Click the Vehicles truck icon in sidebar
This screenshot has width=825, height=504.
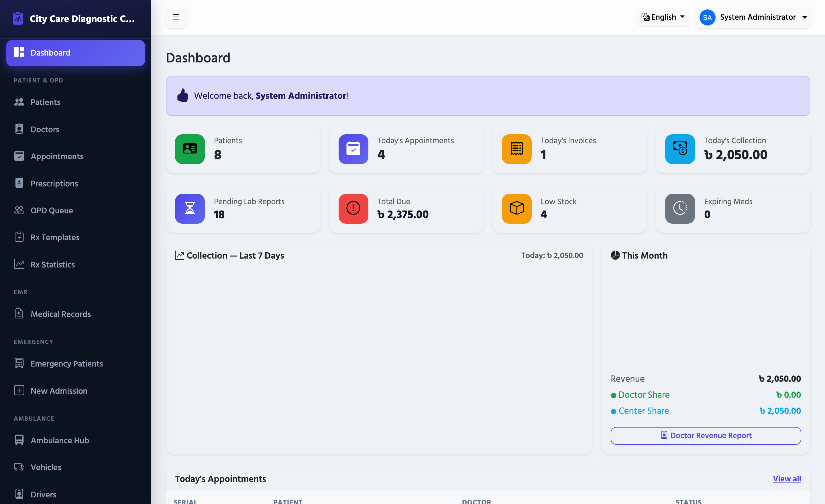(19, 467)
